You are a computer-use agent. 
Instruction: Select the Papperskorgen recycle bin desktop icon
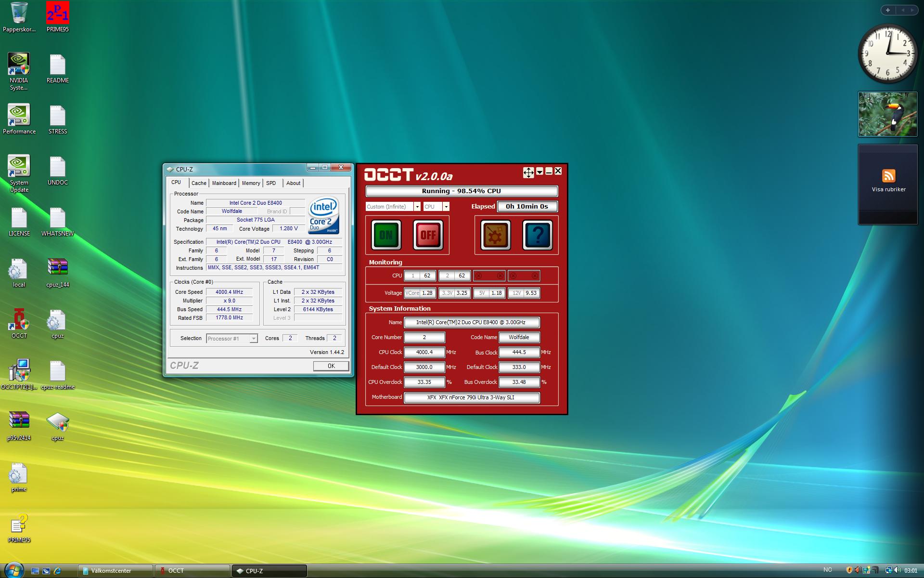[19, 17]
